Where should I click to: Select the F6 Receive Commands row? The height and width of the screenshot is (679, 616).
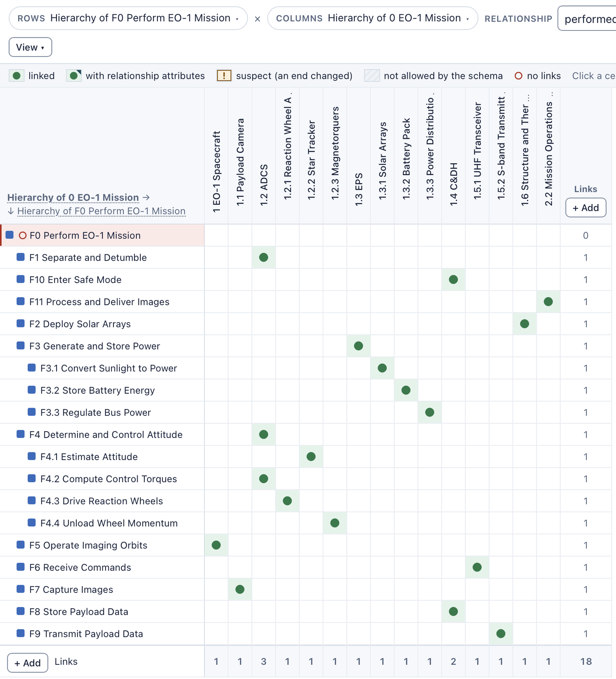pyautogui.click(x=102, y=567)
